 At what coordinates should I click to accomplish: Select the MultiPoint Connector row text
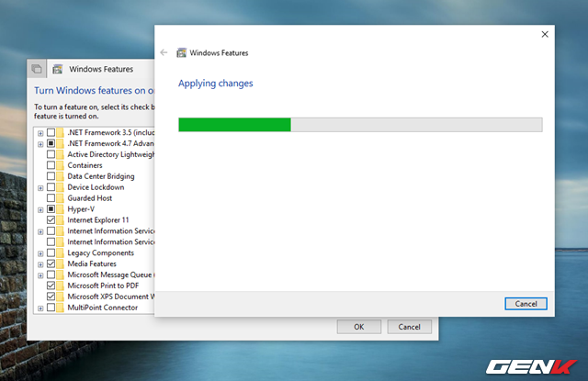pyautogui.click(x=102, y=308)
